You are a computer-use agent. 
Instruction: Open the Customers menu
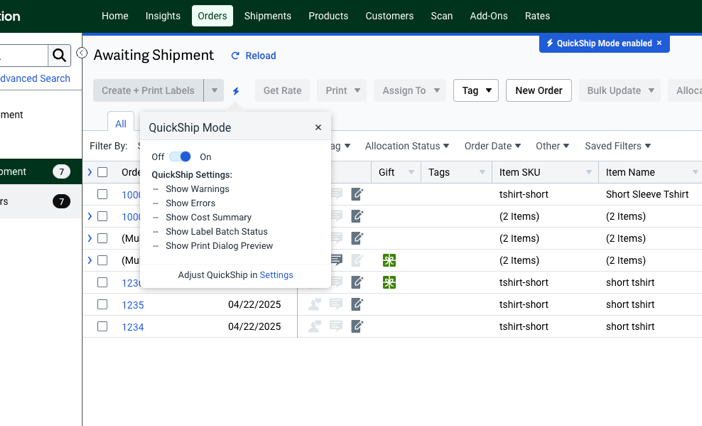click(x=390, y=16)
